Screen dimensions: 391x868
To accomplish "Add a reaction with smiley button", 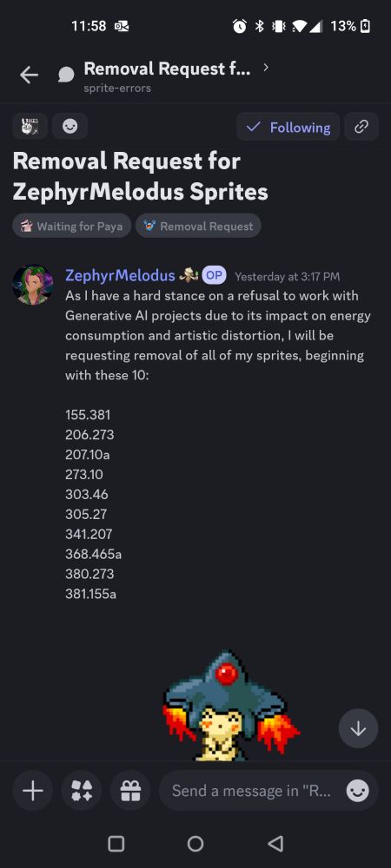I will [70, 127].
